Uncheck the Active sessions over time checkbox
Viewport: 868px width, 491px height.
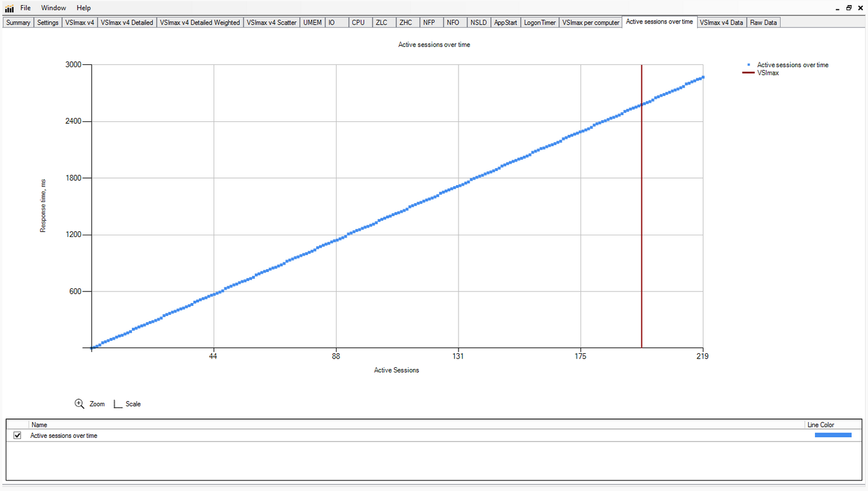pos(17,436)
